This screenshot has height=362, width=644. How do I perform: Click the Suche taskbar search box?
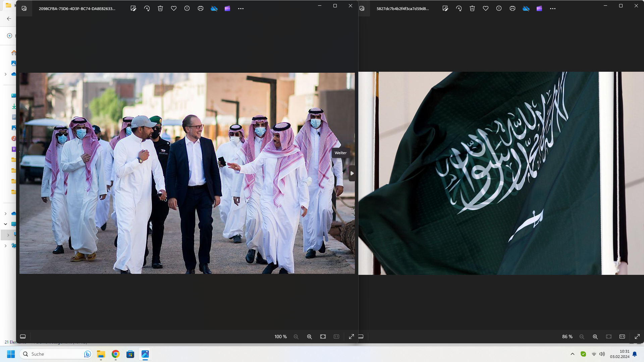coord(56,354)
